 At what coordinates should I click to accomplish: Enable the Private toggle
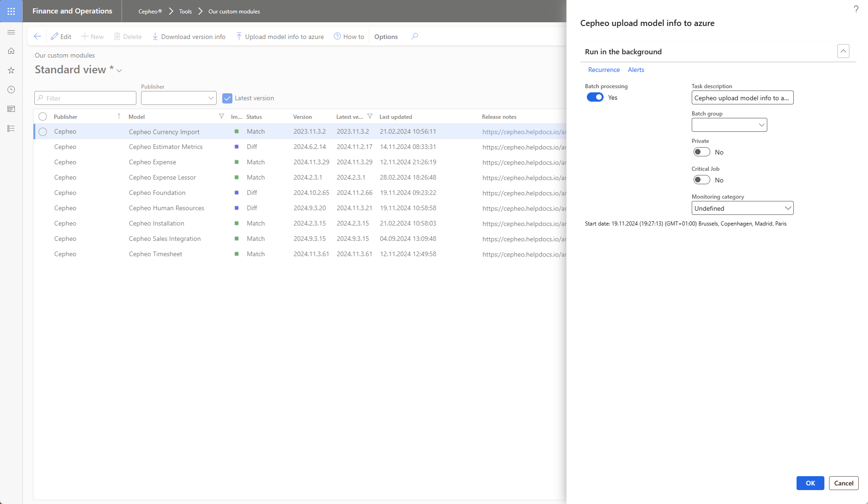pyautogui.click(x=701, y=152)
